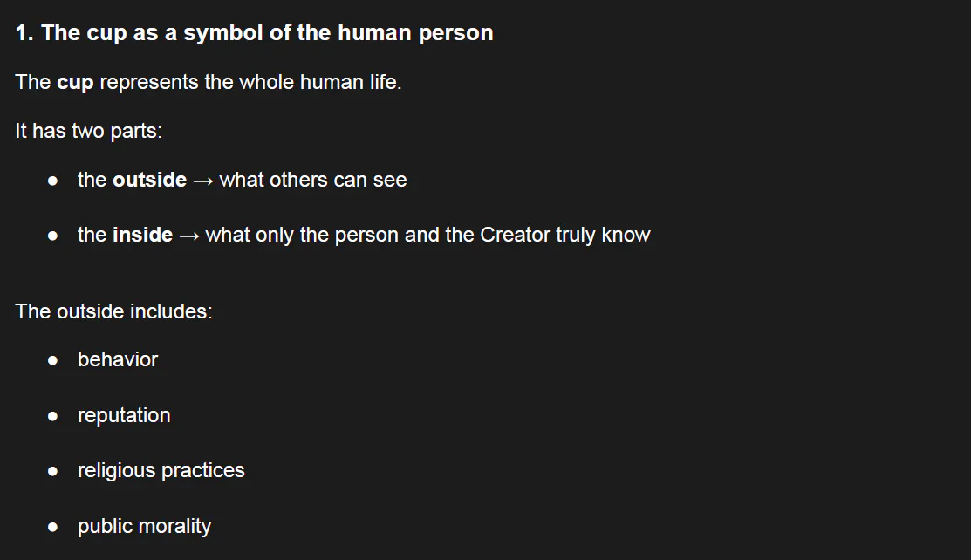Click the bullet dot beside 'public morality'
The width and height of the screenshot is (971, 560).
[x=52, y=527]
